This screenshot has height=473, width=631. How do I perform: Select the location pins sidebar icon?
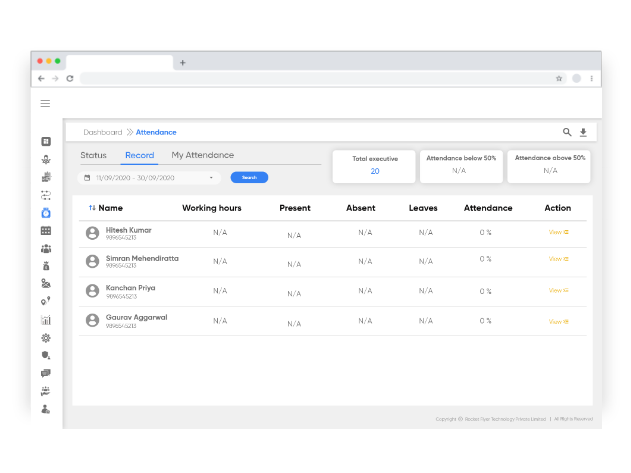coord(45,301)
